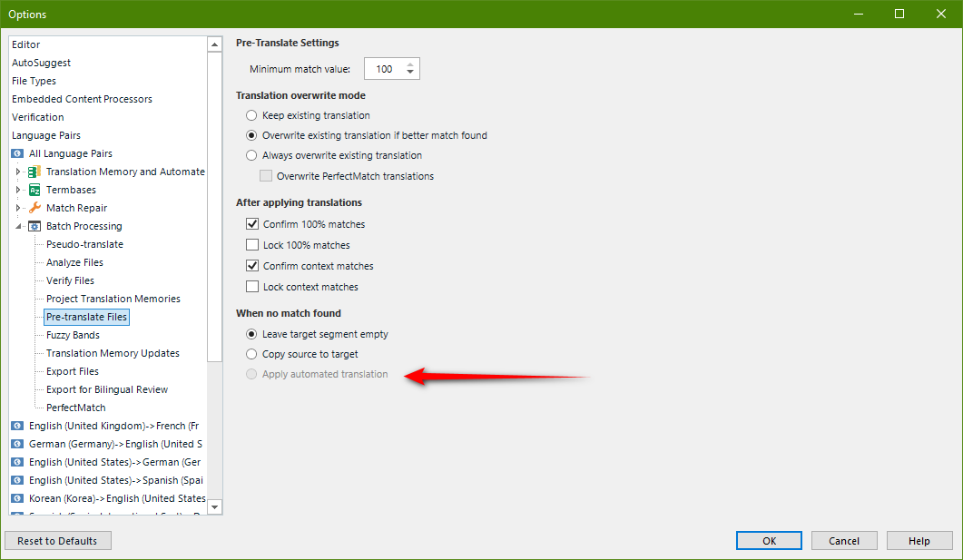The width and height of the screenshot is (963, 560).
Task: Click the Termbases icon in tree
Action: [34, 190]
